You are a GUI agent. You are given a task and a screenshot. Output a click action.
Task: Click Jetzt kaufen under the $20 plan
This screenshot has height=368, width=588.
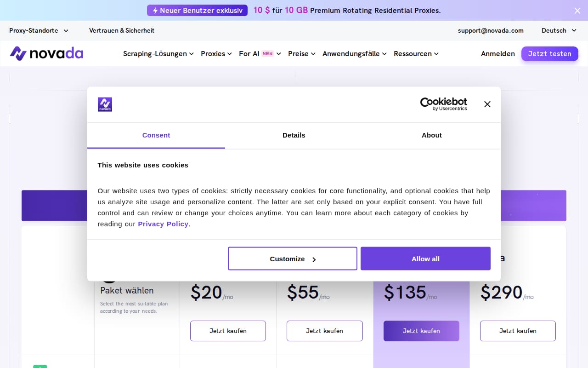(x=228, y=331)
